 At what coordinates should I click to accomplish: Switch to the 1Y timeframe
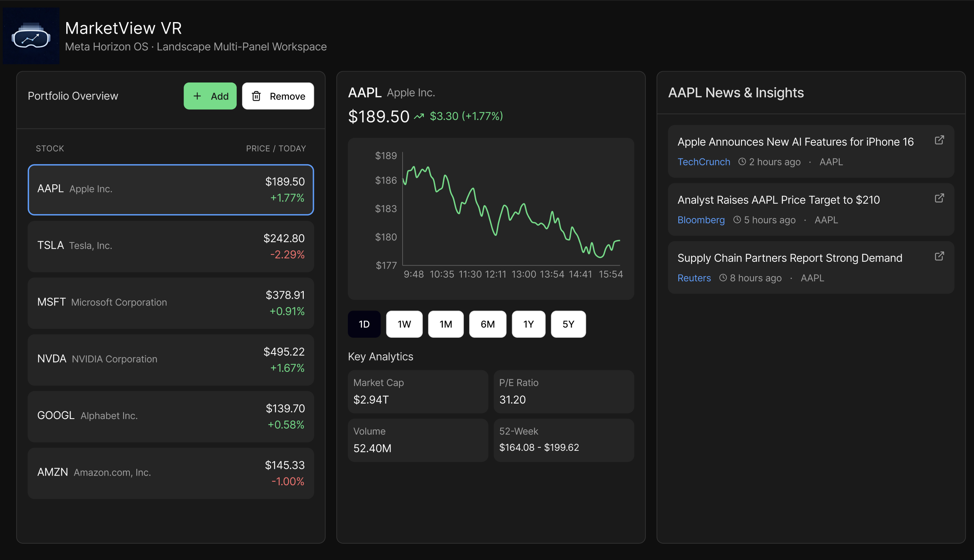[x=528, y=324]
